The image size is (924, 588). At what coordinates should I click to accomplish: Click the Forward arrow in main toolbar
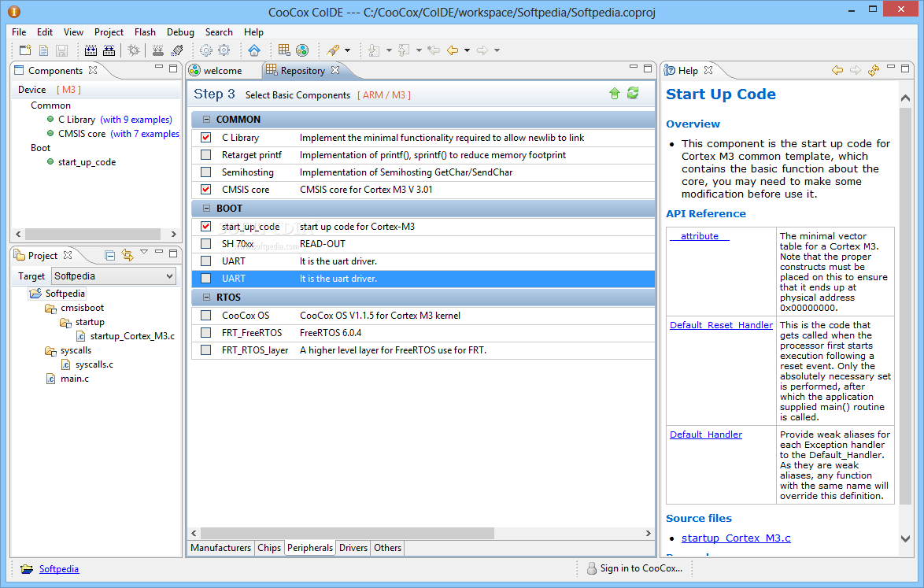pos(482,50)
